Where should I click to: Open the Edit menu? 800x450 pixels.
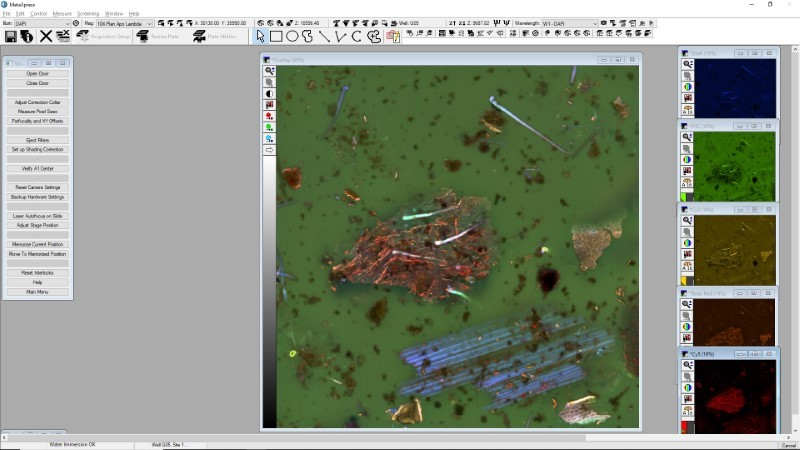20,14
